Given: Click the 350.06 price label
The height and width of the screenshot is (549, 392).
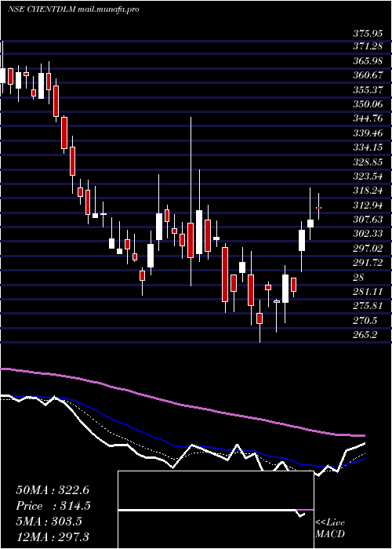Looking at the screenshot, I should pyautogui.click(x=368, y=104).
